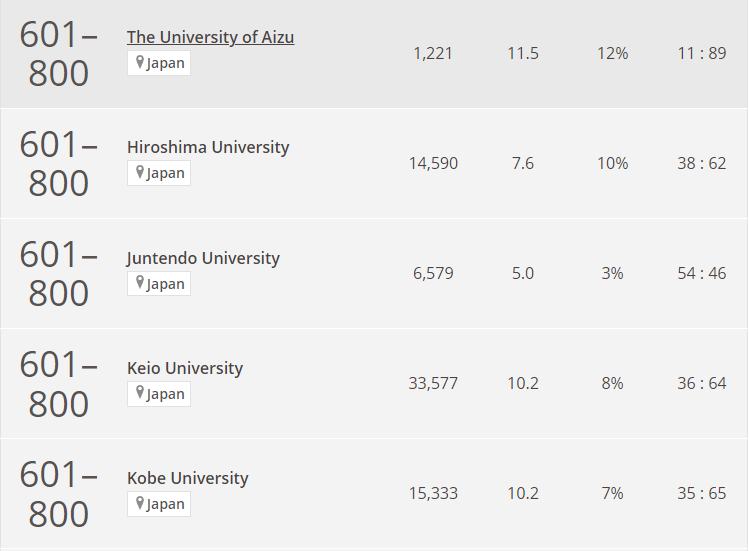
Task: Click Hiroshima University's 14,590 student count
Action: pos(433,163)
